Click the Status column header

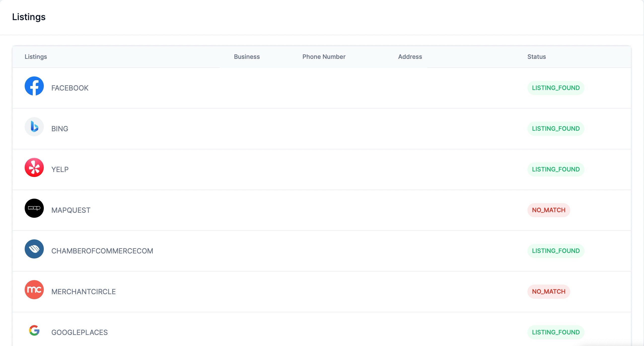[x=536, y=57]
